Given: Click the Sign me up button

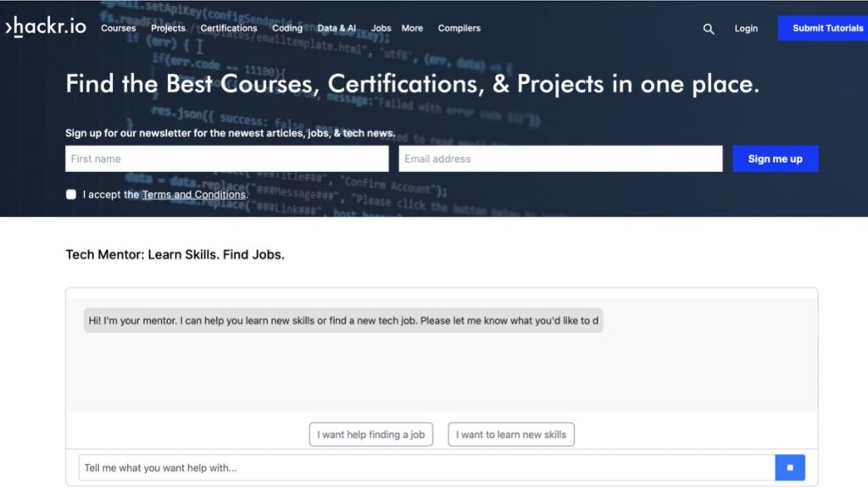Looking at the screenshot, I should pyautogui.click(x=775, y=158).
